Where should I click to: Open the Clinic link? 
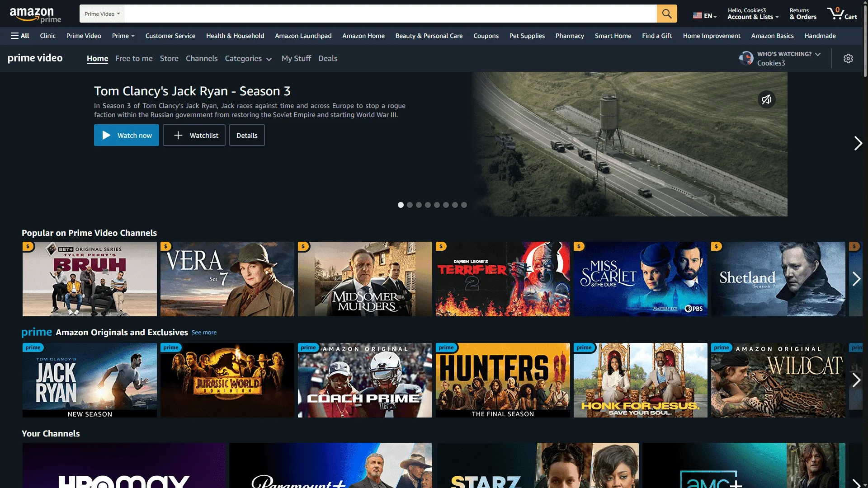point(47,36)
